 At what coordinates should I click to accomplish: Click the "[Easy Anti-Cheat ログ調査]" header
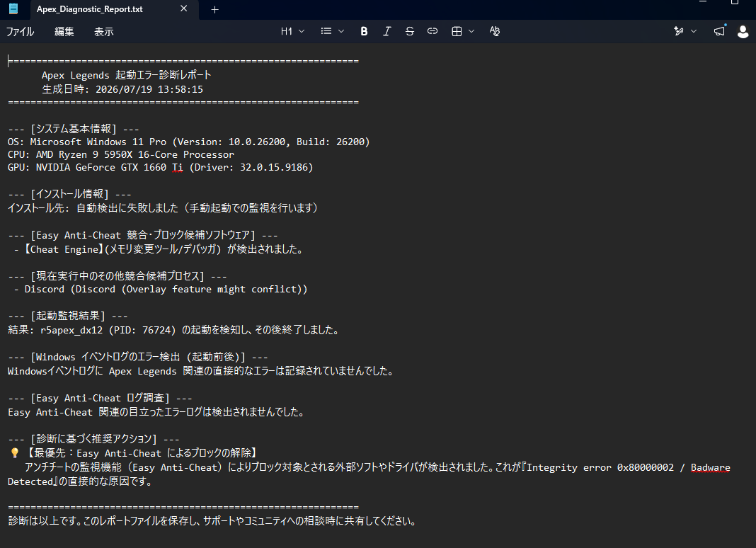point(100,398)
